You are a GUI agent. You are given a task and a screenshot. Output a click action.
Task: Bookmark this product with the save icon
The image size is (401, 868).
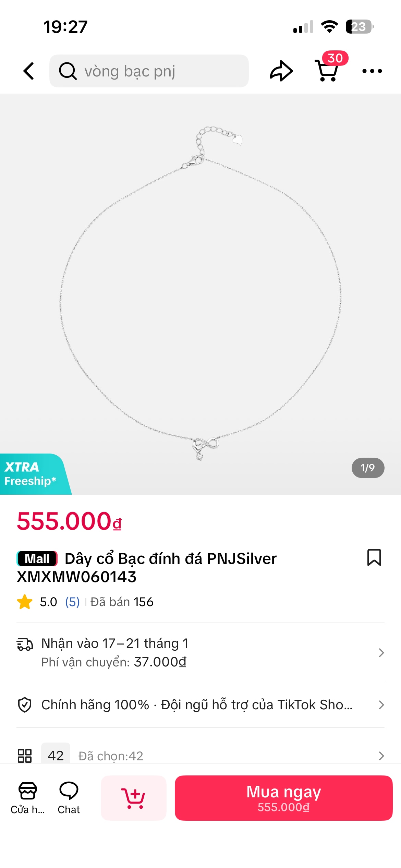click(374, 557)
